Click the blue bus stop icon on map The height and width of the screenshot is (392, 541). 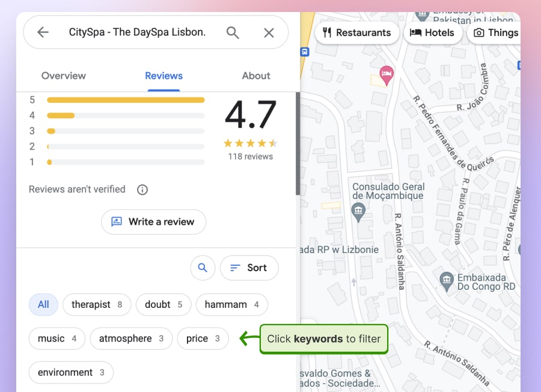coord(305,52)
